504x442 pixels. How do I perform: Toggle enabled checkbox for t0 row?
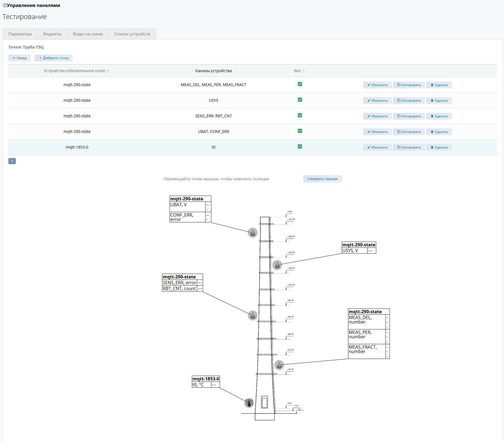pos(300,147)
